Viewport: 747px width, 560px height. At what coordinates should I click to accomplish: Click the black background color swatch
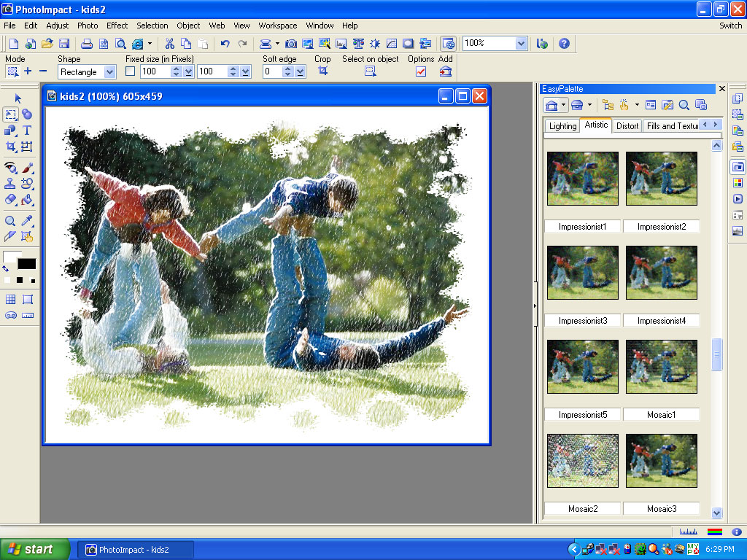click(x=27, y=263)
